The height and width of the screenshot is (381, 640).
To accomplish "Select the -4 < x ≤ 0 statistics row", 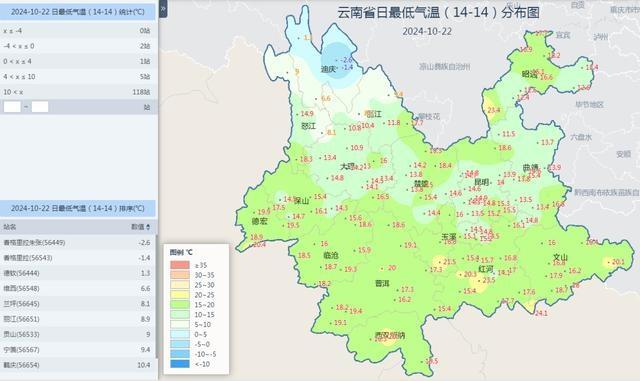I will pos(78,46).
